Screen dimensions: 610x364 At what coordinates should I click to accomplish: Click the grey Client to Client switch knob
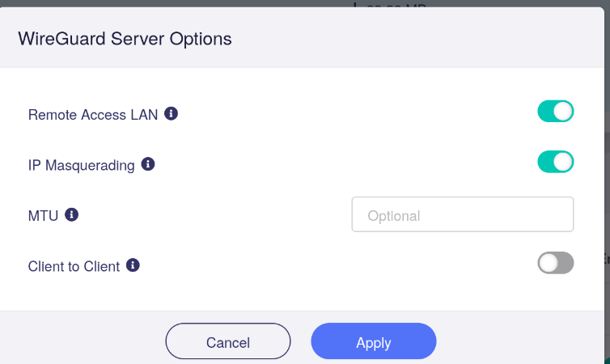[x=549, y=263]
